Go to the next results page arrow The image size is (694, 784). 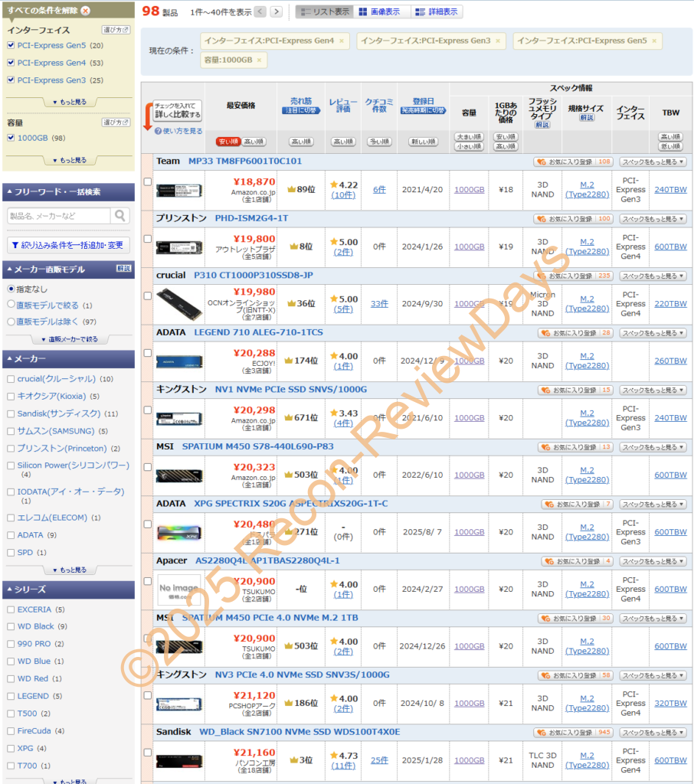pos(277,11)
